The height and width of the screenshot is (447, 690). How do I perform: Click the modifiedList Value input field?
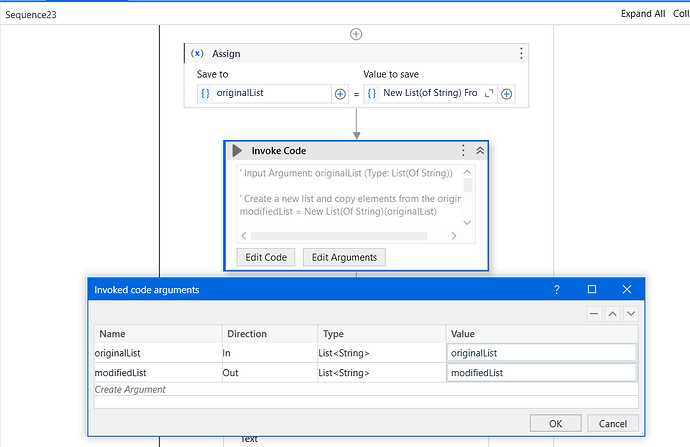[542, 373]
